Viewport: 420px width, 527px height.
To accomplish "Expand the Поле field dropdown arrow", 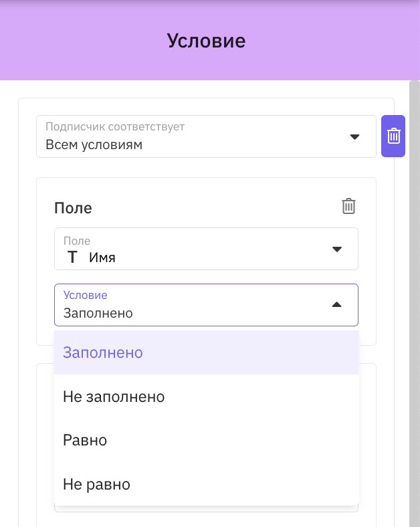I will 336,249.
